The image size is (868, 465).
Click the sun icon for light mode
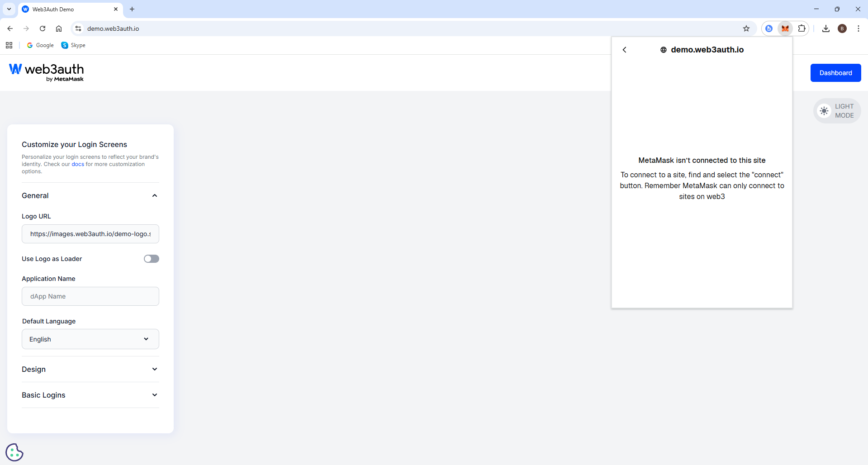tap(824, 111)
